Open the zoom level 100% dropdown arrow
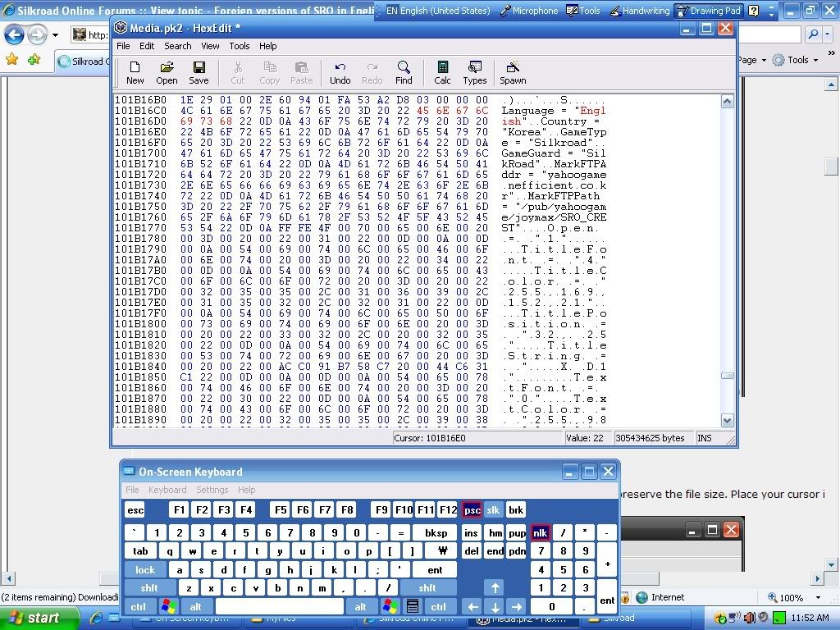 [x=818, y=597]
